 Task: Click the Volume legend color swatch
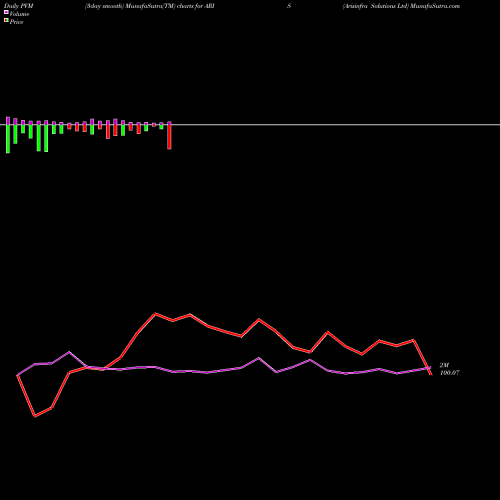pyautogui.click(x=6, y=12)
